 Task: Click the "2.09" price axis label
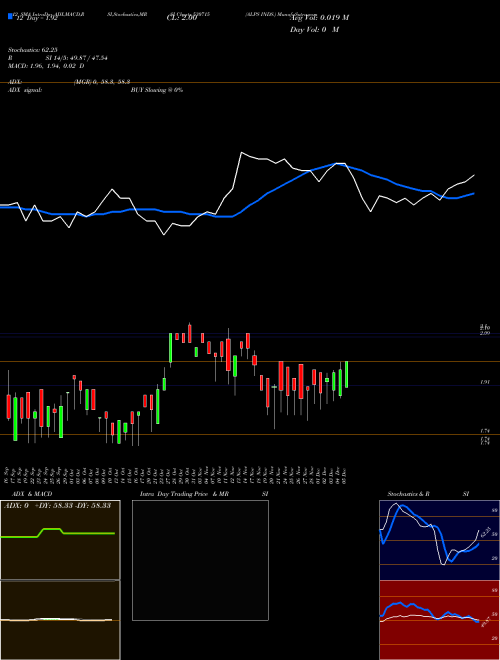pos(485,333)
